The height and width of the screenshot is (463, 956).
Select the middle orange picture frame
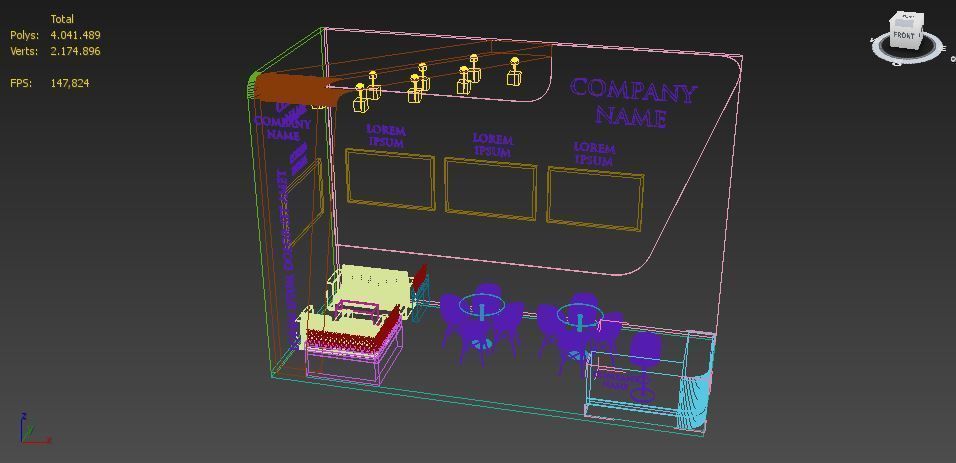click(490, 188)
